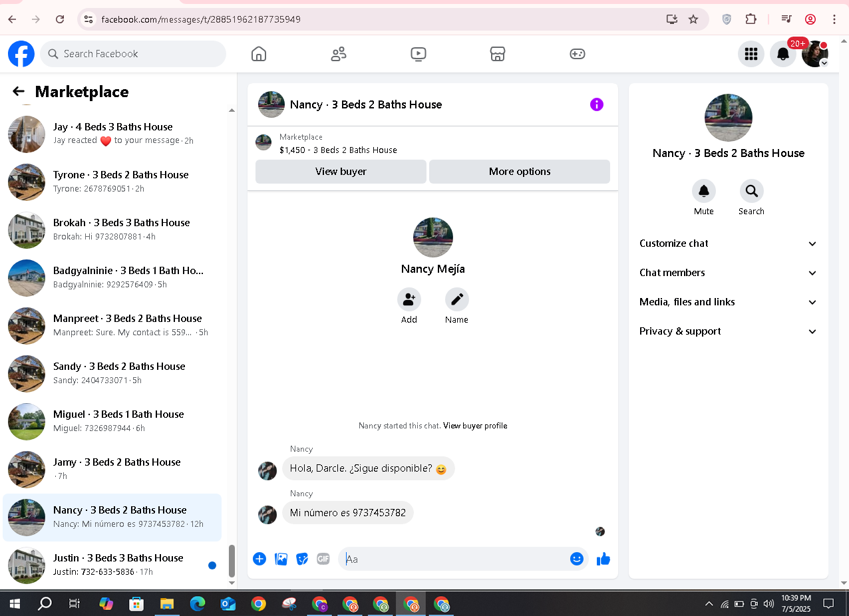
Task: Expand Privacy & support section
Action: [729, 331]
